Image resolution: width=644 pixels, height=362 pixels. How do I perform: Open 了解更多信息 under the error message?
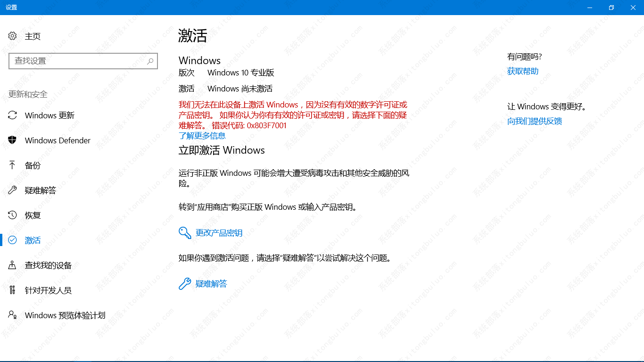point(202,136)
